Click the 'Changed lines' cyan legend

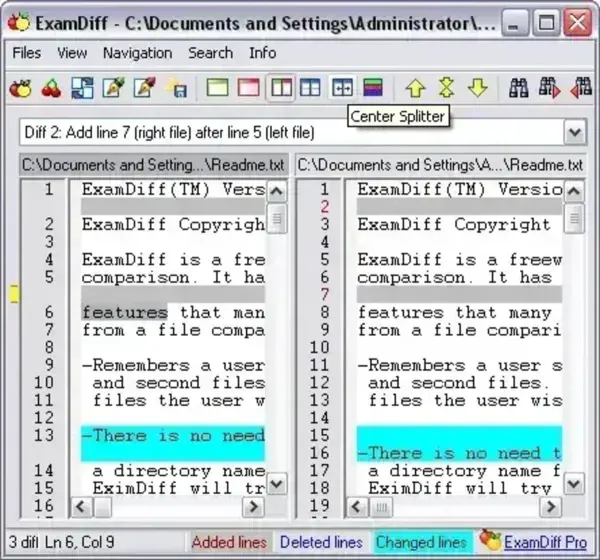point(421,542)
